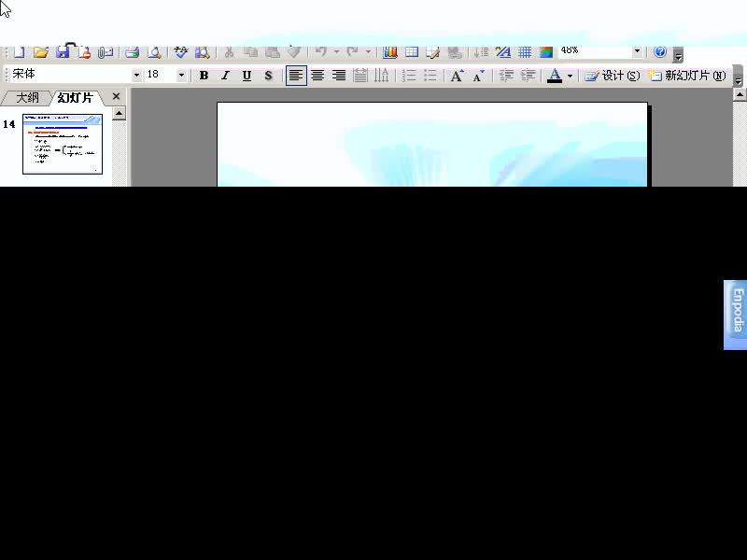Toggle Bold formatting
The image size is (747, 560).
coord(204,76)
